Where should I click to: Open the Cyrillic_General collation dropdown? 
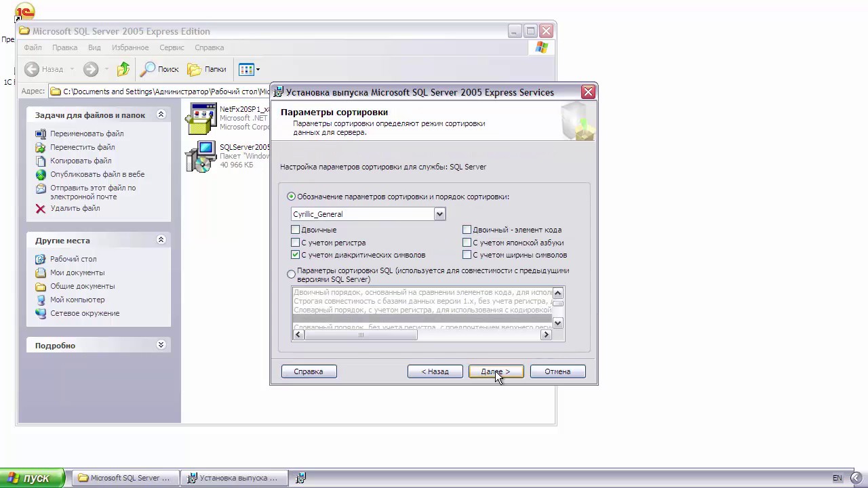tap(439, 214)
